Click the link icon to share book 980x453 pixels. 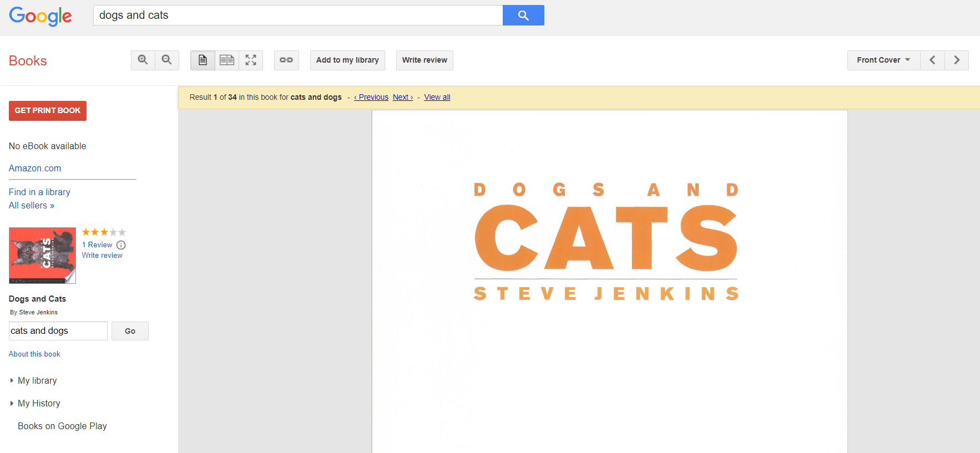(286, 60)
